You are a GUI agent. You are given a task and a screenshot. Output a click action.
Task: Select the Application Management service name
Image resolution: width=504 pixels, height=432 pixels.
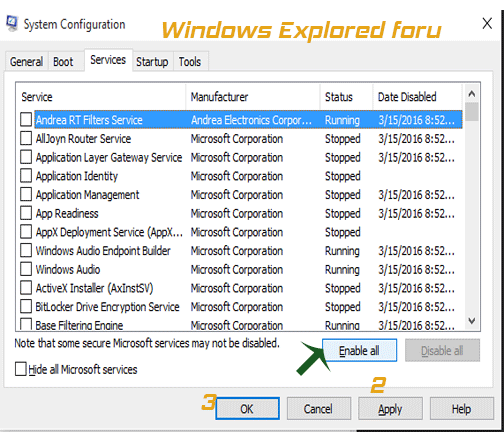pos(87,194)
